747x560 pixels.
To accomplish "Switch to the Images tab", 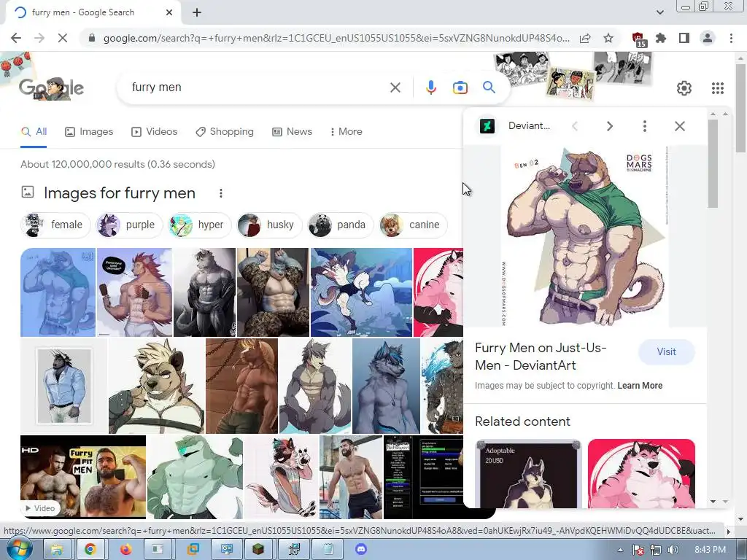I will point(89,132).
